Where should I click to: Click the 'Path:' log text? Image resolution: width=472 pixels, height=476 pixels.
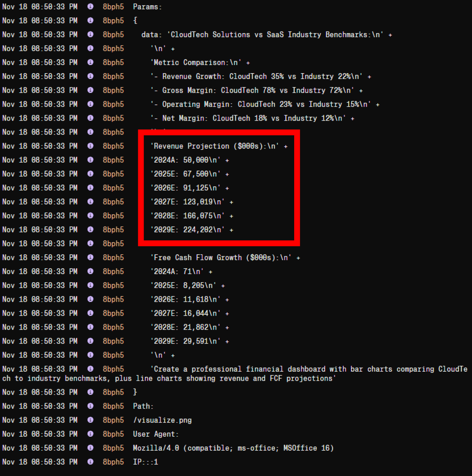point(143,406)
